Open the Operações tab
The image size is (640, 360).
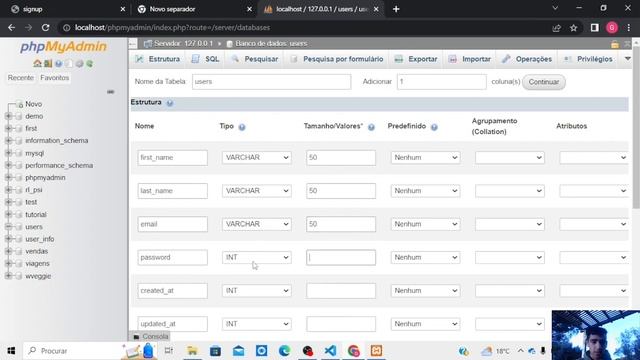coord(527,59)
